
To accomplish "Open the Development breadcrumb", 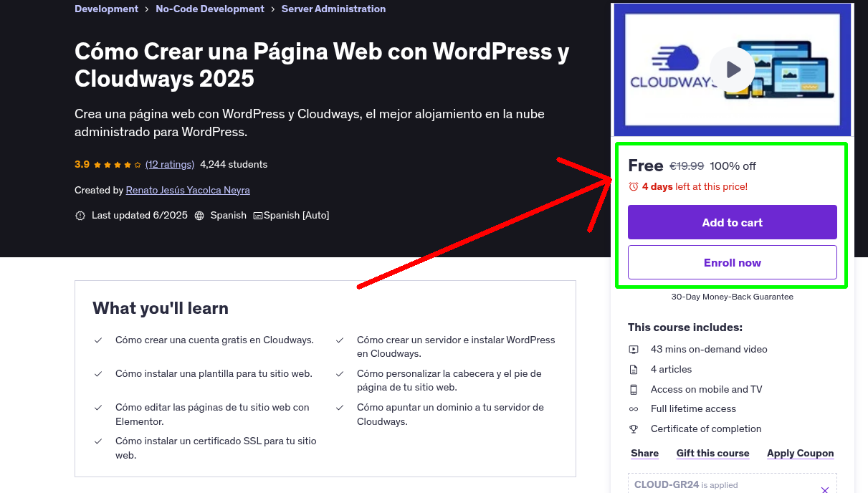I will tap(106, 9).
